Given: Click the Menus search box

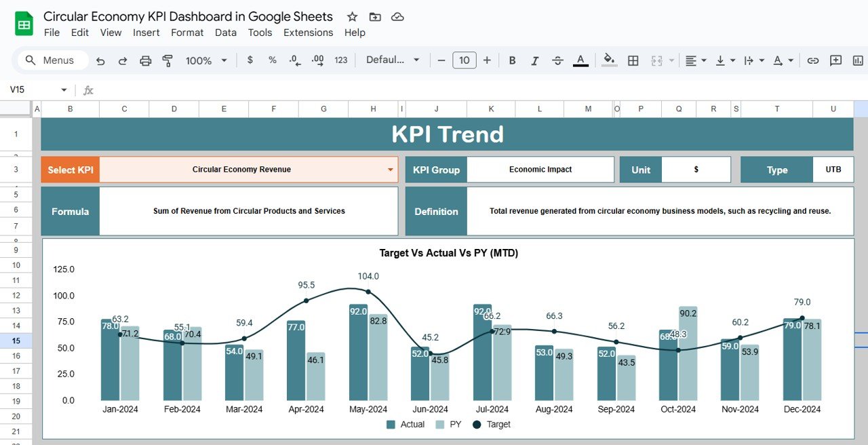Looking at the screenshot, I should pyautogui.click(x=53, y=60).
